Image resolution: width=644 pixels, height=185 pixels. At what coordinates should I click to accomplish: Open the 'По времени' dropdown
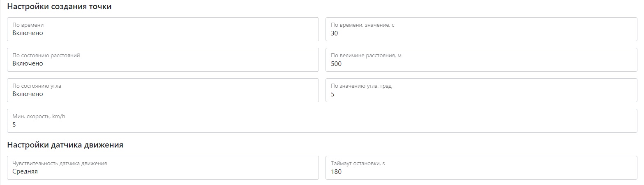[x=163, y=29]
